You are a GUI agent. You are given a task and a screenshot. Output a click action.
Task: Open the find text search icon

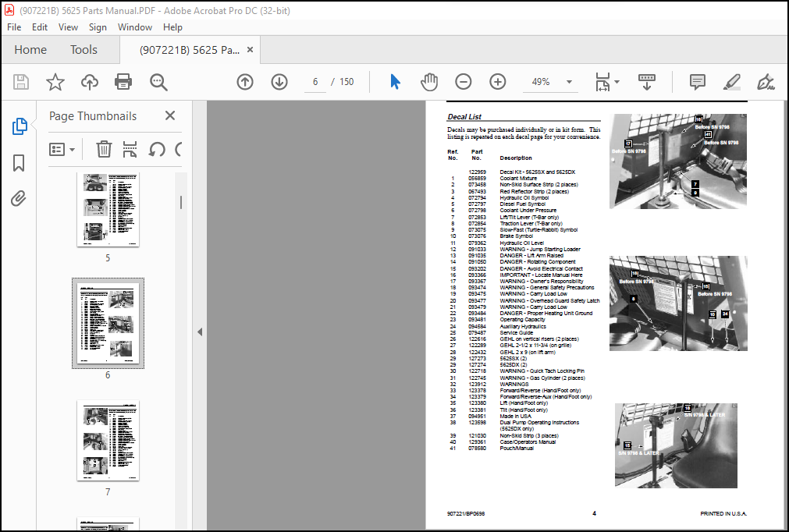pyautogui.click(x=158, y=82)
